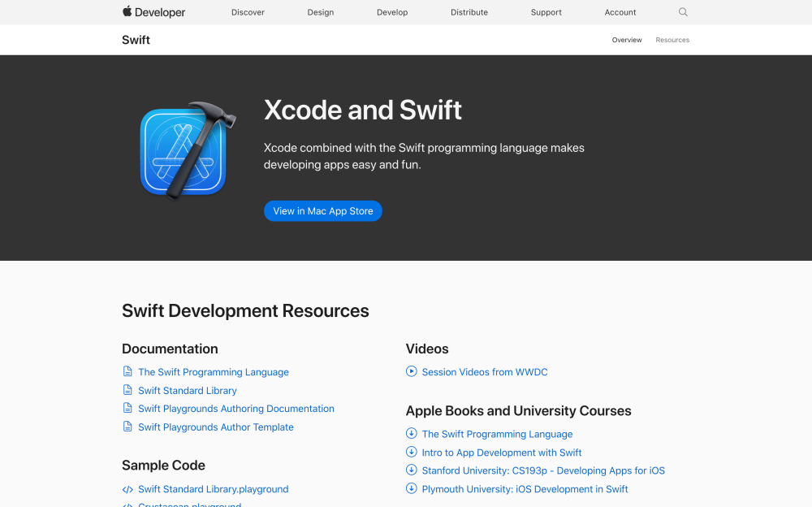Open Swift Standard Library.playground sample link

214,489
